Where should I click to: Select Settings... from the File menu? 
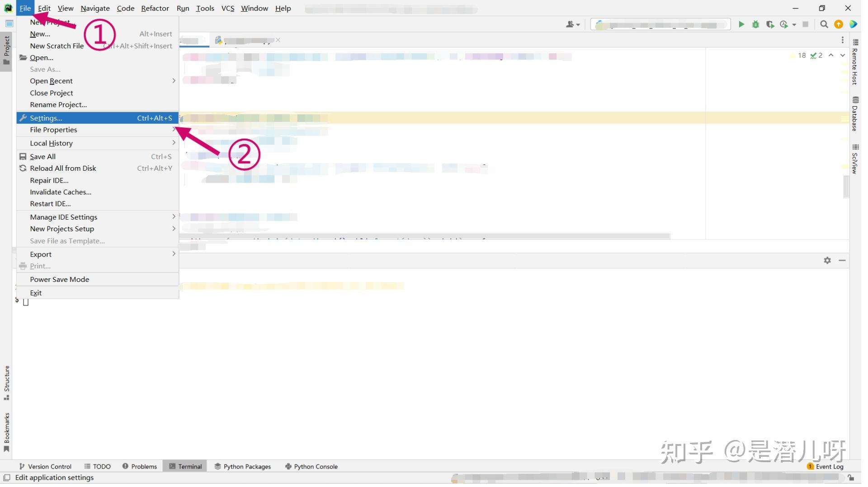tap(46, 118)
